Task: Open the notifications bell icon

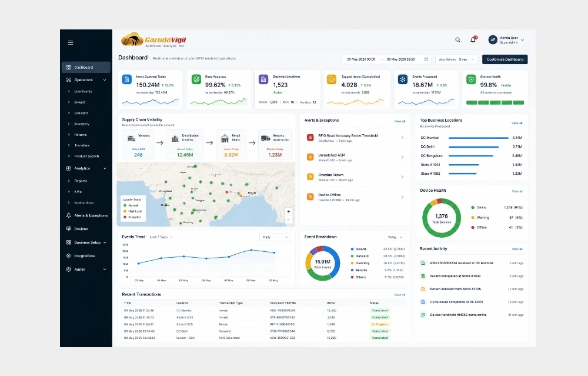Action: click(473, 39)
